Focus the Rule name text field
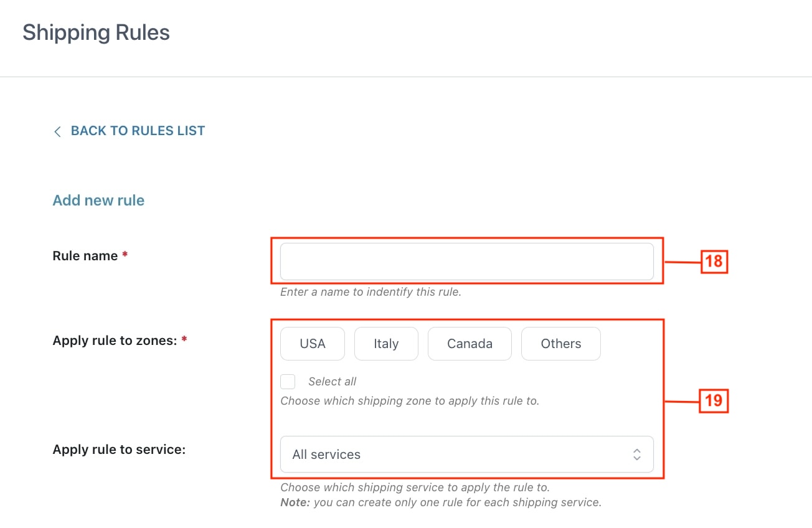 467,262
